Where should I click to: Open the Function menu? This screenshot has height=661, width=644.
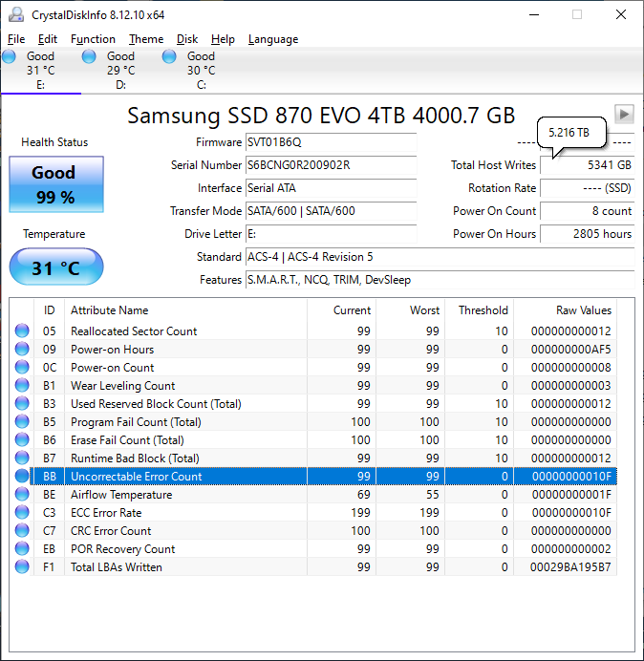point(93,39)
